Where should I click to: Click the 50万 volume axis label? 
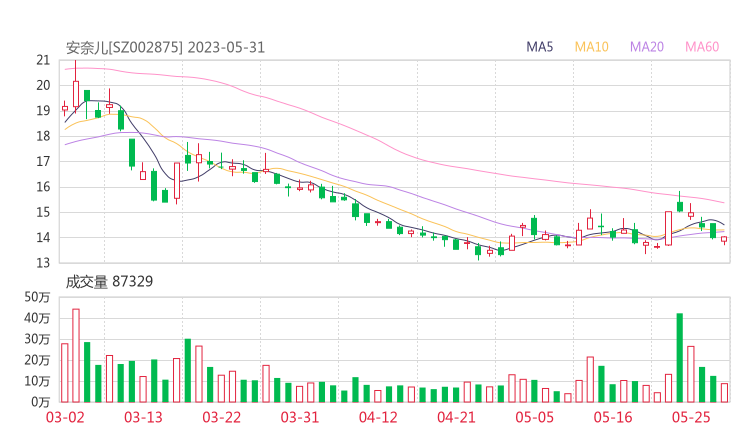click(x=37, y=297)
